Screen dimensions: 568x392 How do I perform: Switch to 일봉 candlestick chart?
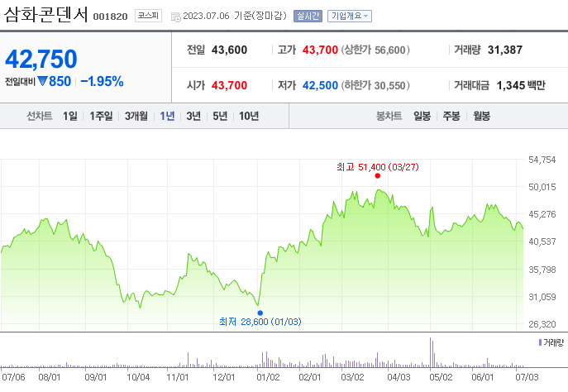click(x=422, y=116)
